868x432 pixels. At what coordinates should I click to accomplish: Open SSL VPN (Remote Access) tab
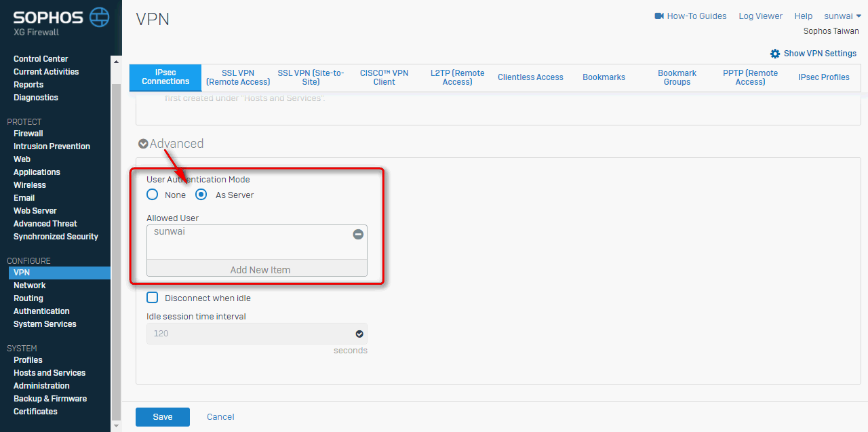pos(238,77)
